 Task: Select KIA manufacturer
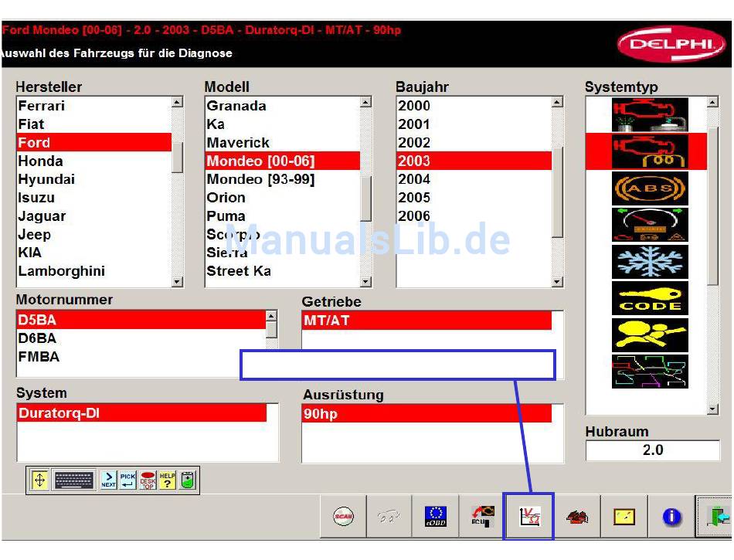[x=94, y=252]
